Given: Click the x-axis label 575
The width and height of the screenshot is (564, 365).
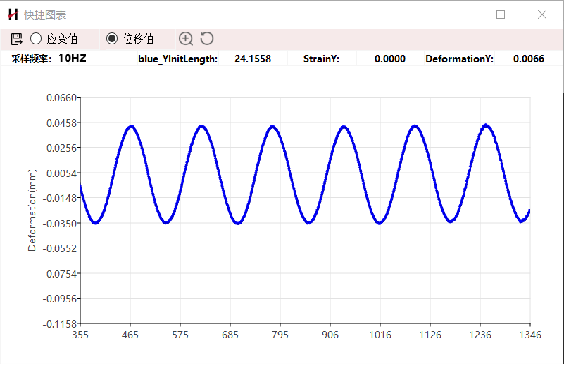Looking at the screenshot, I should pos(180,335).
